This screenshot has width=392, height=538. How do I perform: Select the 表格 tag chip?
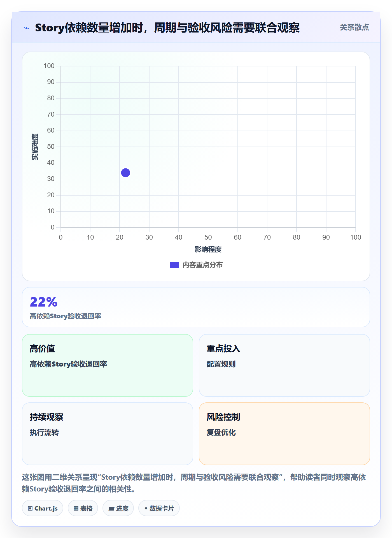click(x=83, y=508)
